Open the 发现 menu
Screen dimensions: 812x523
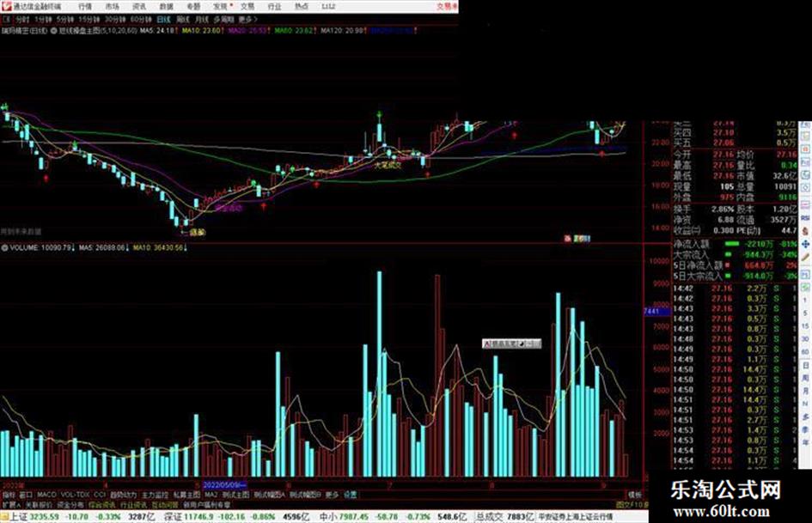pos(220,6)
